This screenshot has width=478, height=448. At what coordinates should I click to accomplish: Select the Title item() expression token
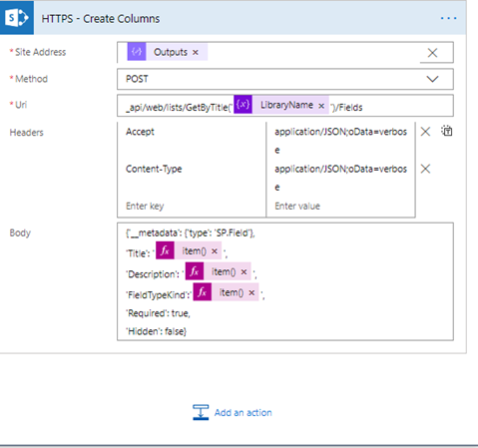click(189, 250)
